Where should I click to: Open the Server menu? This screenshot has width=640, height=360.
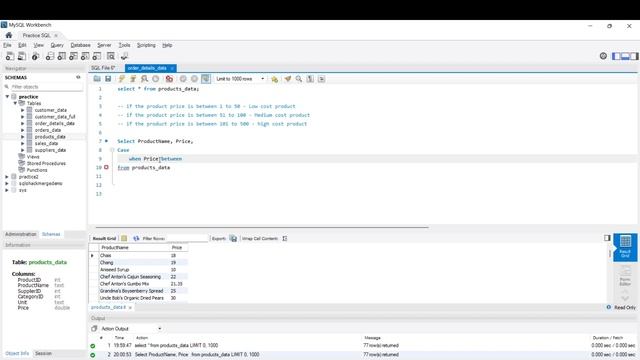click(x=104, y=45)
